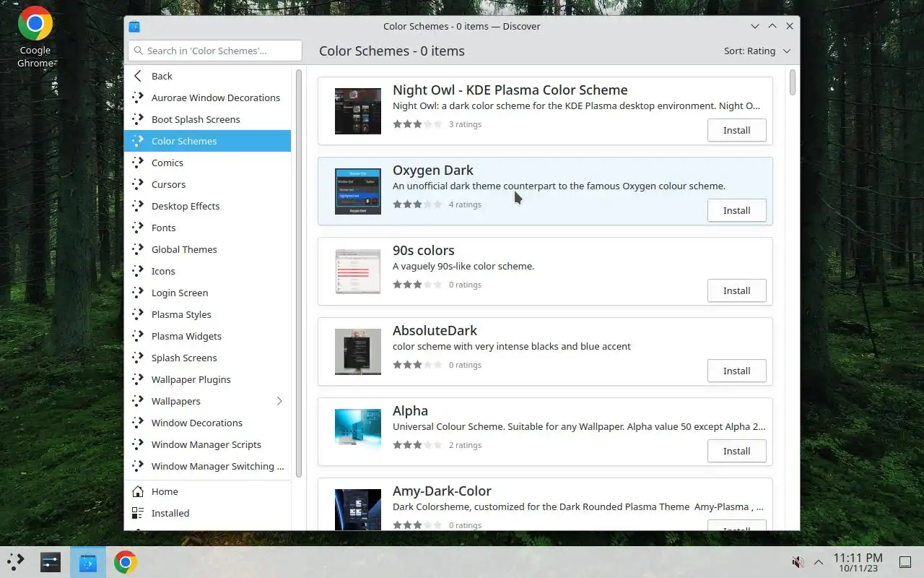Install the Alpha color scheme
924x578 pixels.
pos(736,451)
